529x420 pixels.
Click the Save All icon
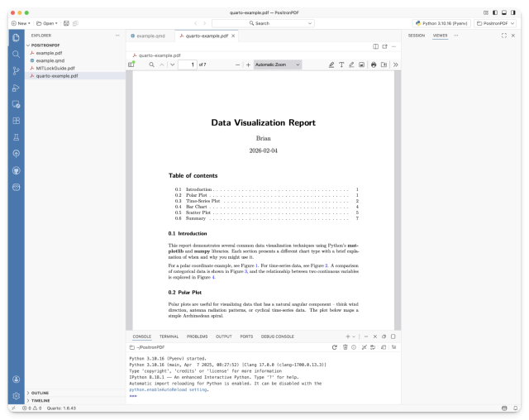[x=75, y=23]
